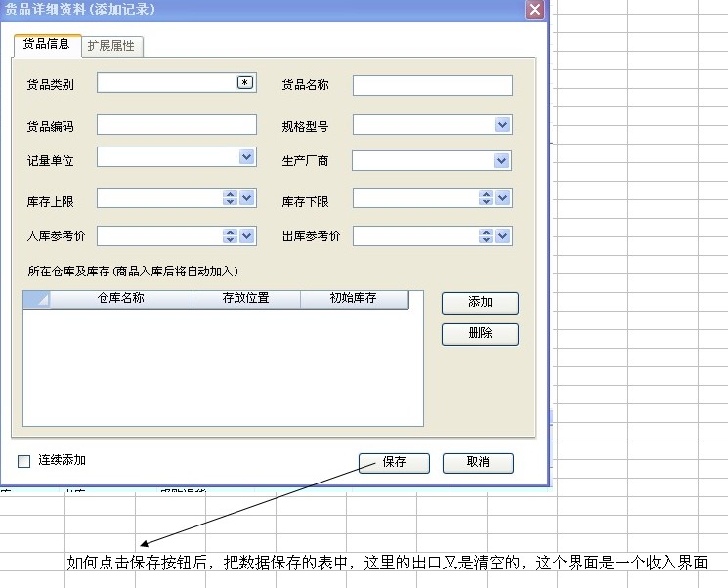Open the 库存上限 dropdown arrow
This screenshot has height=588, width=728.
pos(247,198)
